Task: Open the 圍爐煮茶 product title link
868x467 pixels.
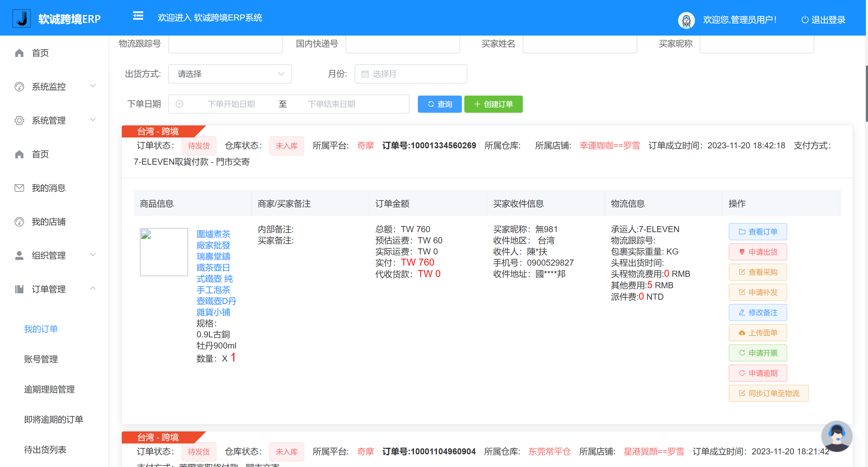Action: tap(216, 273)
